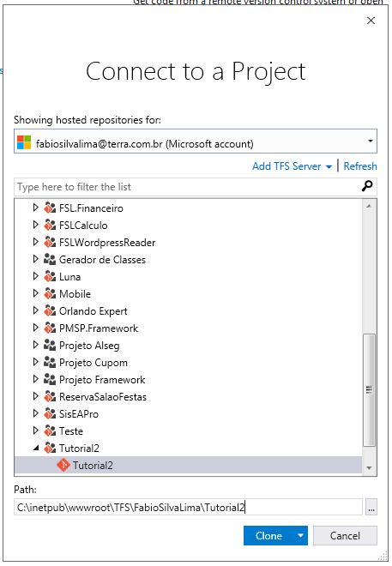The height and width of the screenshot is (566, 392).
Task: Select the Mobile project in the list
Action: tap(75, 294)
